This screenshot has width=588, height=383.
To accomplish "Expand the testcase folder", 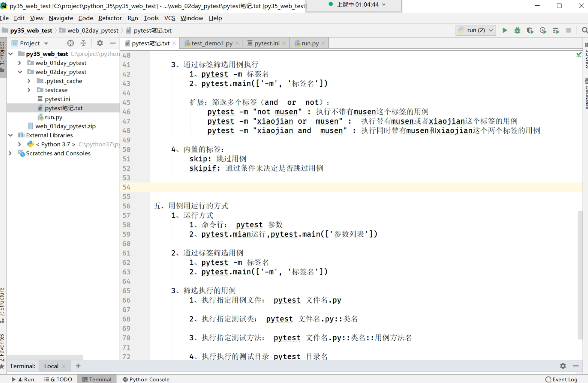I will (x=29, y=90).
